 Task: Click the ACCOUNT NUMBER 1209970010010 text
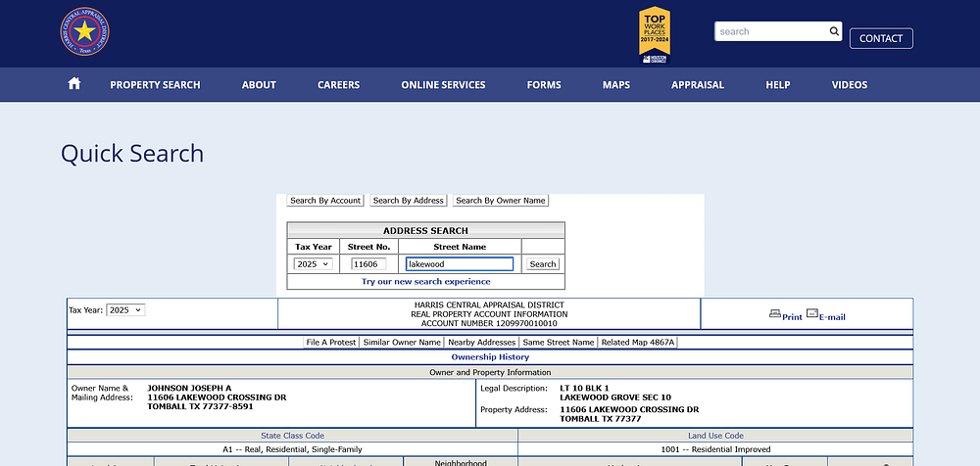pos(489,324)
